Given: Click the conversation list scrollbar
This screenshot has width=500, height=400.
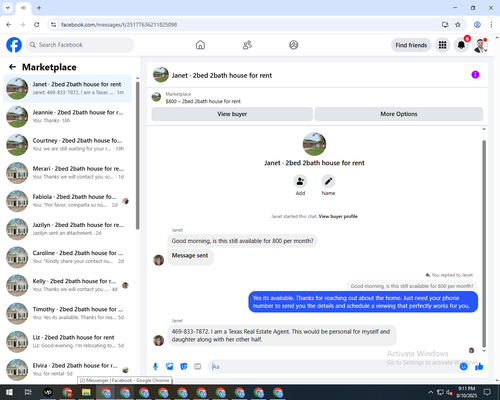Looking at the screenshot, I should coord(138,155).
